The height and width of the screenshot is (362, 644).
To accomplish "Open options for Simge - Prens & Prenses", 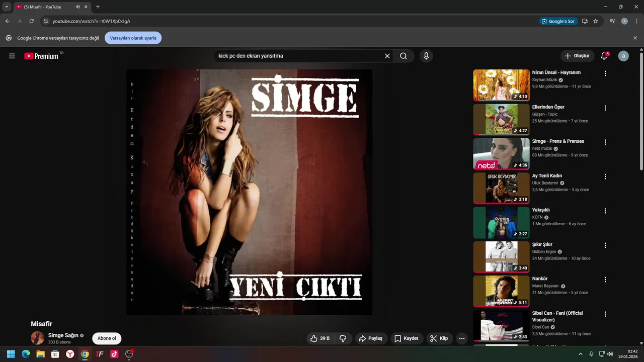I will click(605, 142).
